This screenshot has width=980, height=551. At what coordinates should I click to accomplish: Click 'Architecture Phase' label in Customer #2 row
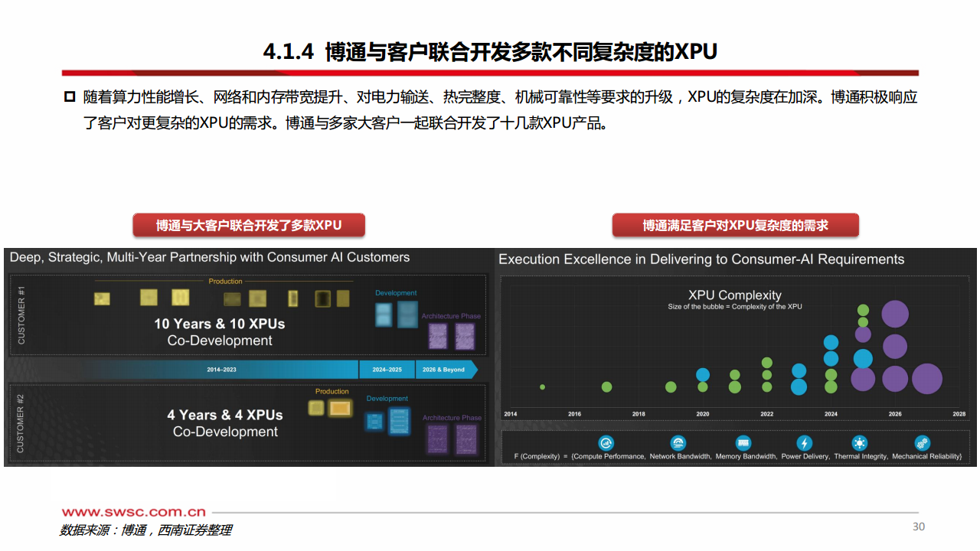pos(452,418)
